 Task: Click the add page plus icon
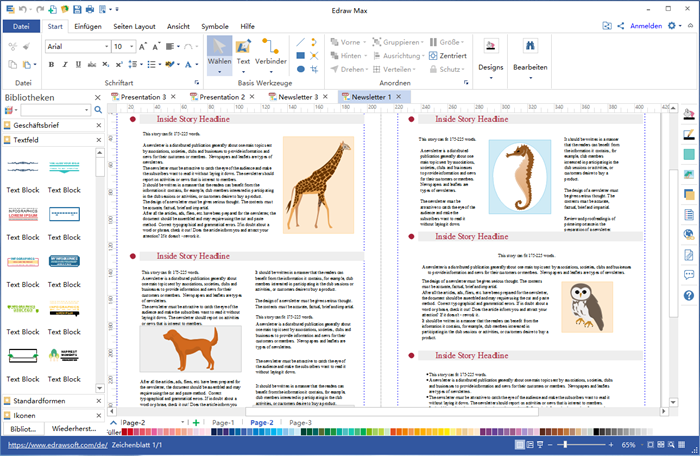point(196,423)
